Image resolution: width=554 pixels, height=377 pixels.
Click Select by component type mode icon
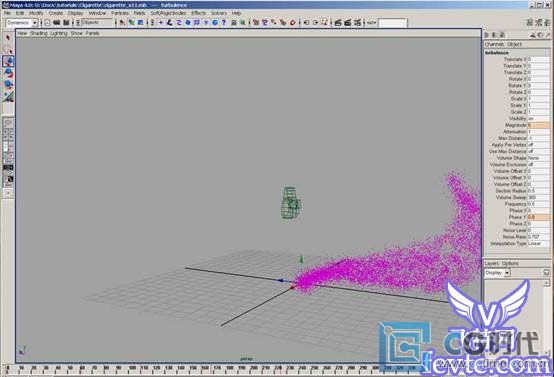point(141,23)
